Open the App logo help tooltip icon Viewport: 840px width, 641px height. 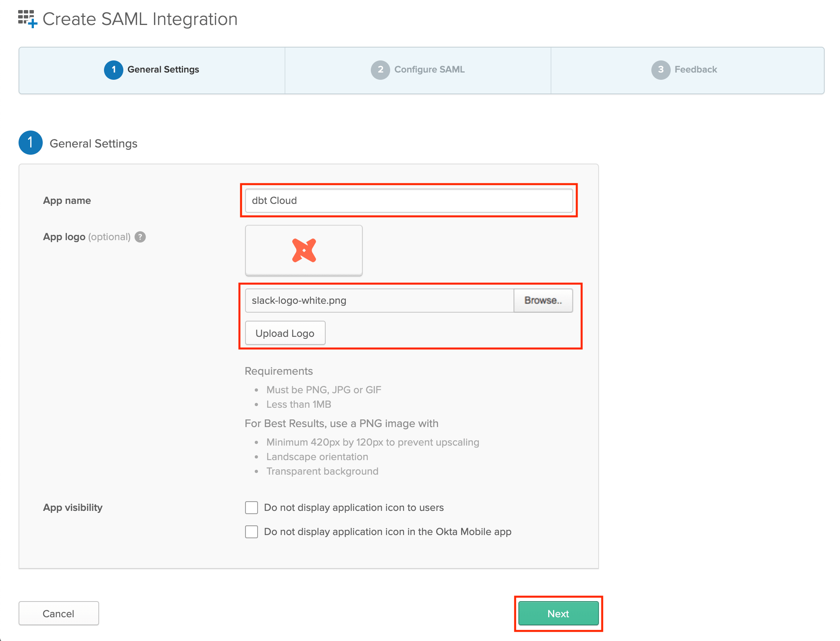point(139,237)
